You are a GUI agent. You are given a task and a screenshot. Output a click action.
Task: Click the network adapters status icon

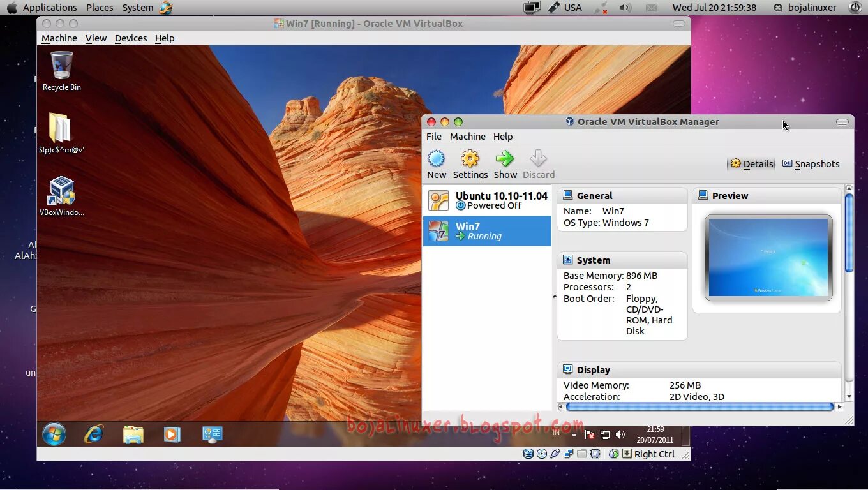[568, 454]
